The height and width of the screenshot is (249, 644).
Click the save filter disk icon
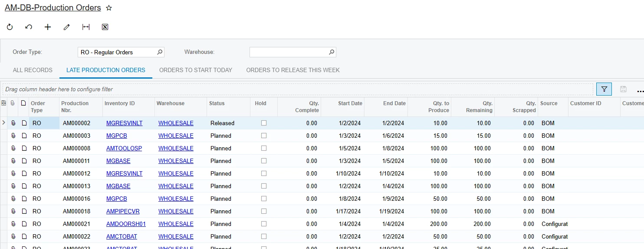point(623,89)
